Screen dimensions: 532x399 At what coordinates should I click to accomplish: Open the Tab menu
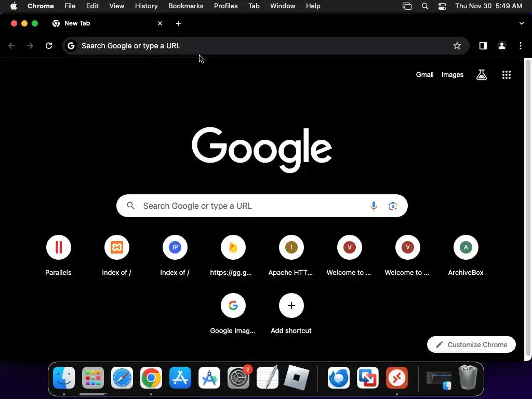click(x=254, y=6)
